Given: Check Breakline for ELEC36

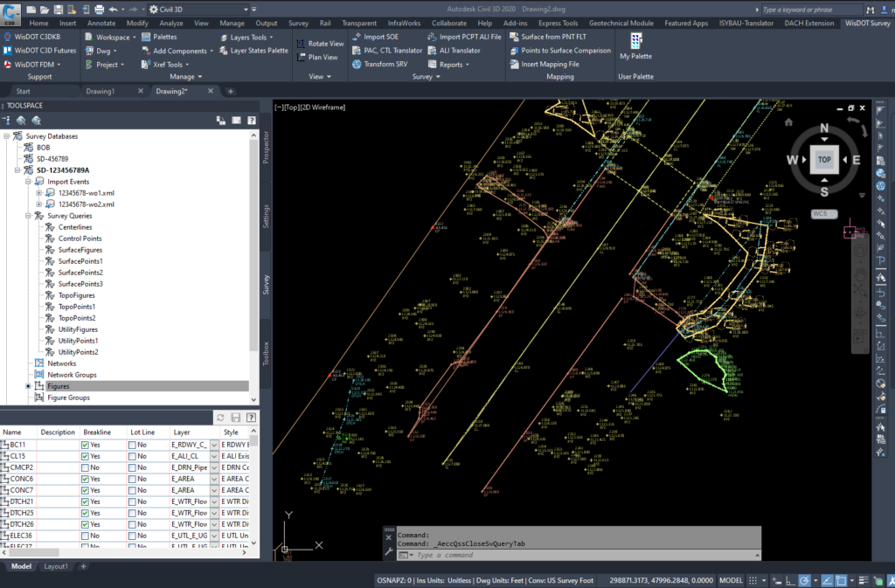Looking at the screenshot, I should [85, 536].
